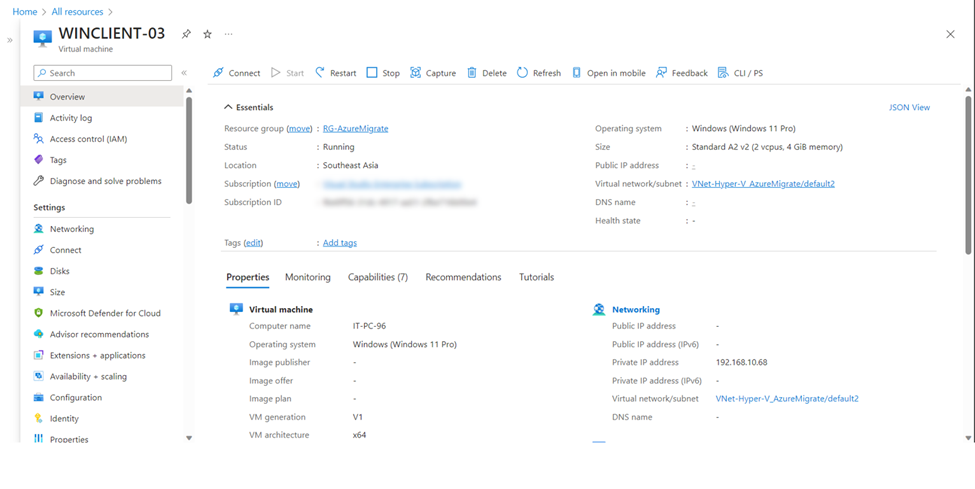Close the WINCLIENT-03 blade
This screenshot has width=975, height=489.
(950, 34)
